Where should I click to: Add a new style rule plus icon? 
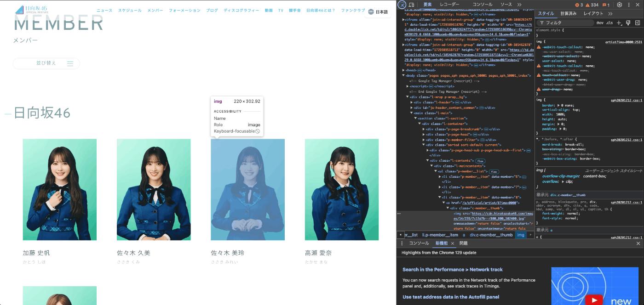[x=619, y=23]
